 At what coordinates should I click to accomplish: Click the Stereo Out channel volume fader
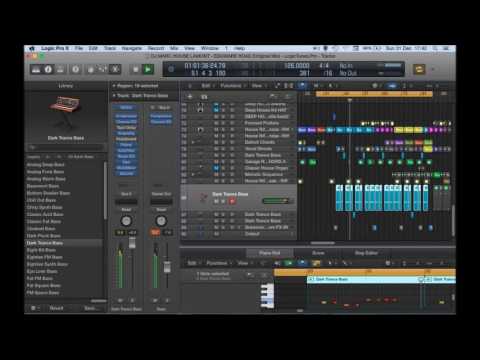click(x=167, y=267)
